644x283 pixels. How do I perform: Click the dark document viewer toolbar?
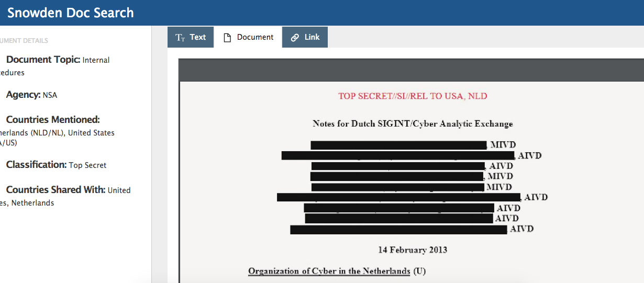(x=411, y=70)
